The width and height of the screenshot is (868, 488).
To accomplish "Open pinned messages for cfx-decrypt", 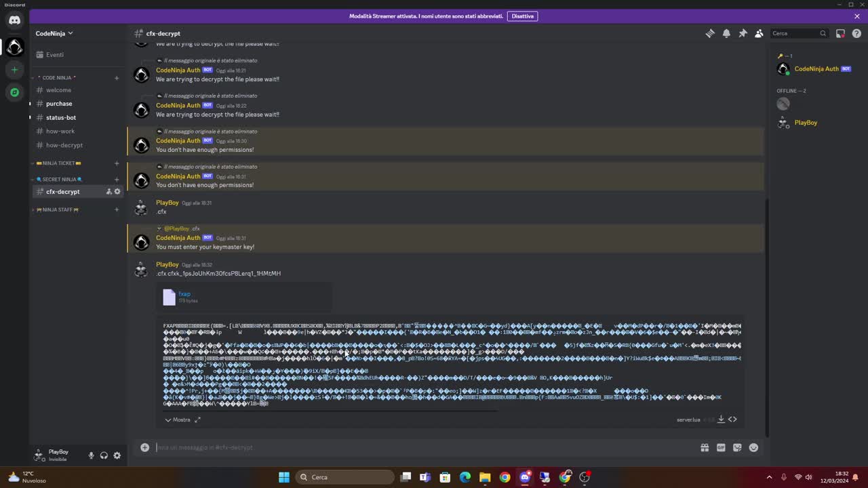I will tap(743, 33).
